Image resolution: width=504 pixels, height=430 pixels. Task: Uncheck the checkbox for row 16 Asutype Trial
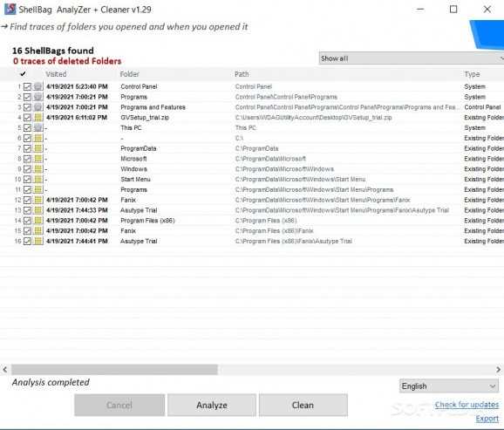[x=27, y=241]
